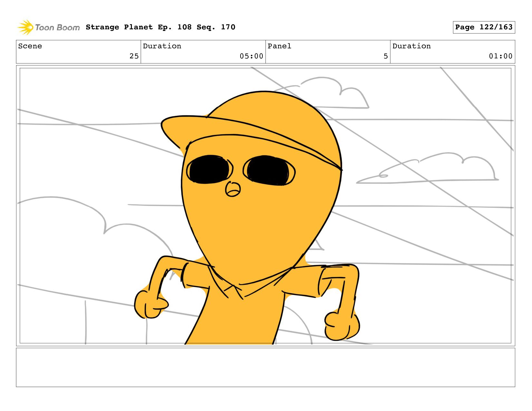Click the 'Scene' header label
This screenshot has width=532, height=411.
click(x=30, y=46)
